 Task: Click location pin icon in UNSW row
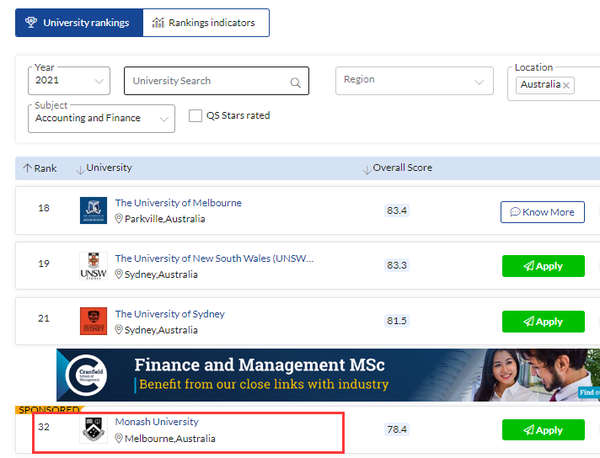point(119,274)
